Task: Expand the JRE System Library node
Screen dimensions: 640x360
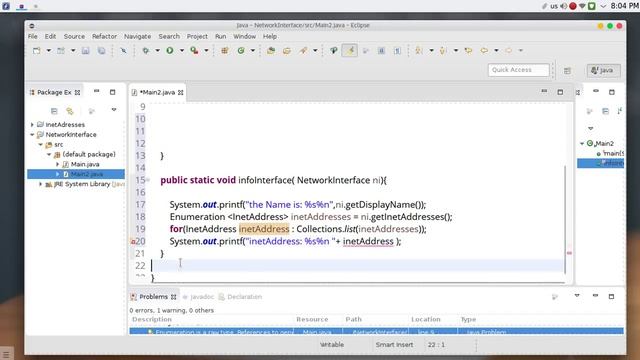Action: [x=40, y=184]
